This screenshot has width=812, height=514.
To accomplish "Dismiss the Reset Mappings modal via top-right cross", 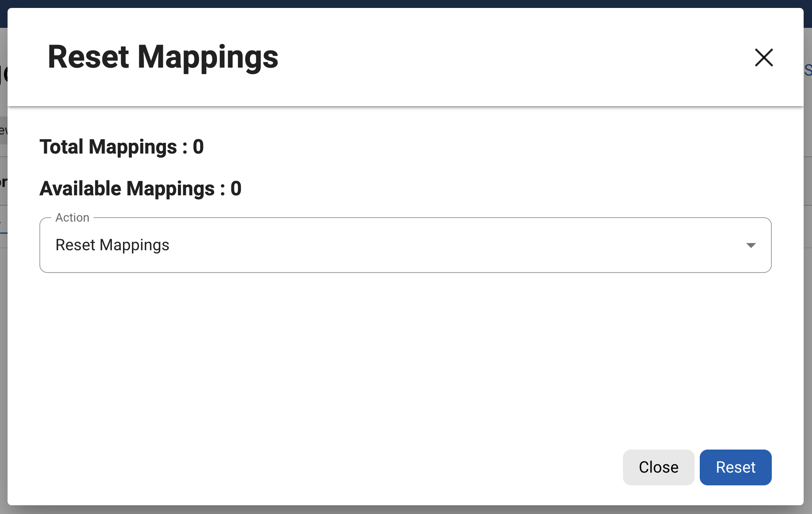I will coord(763,58).
